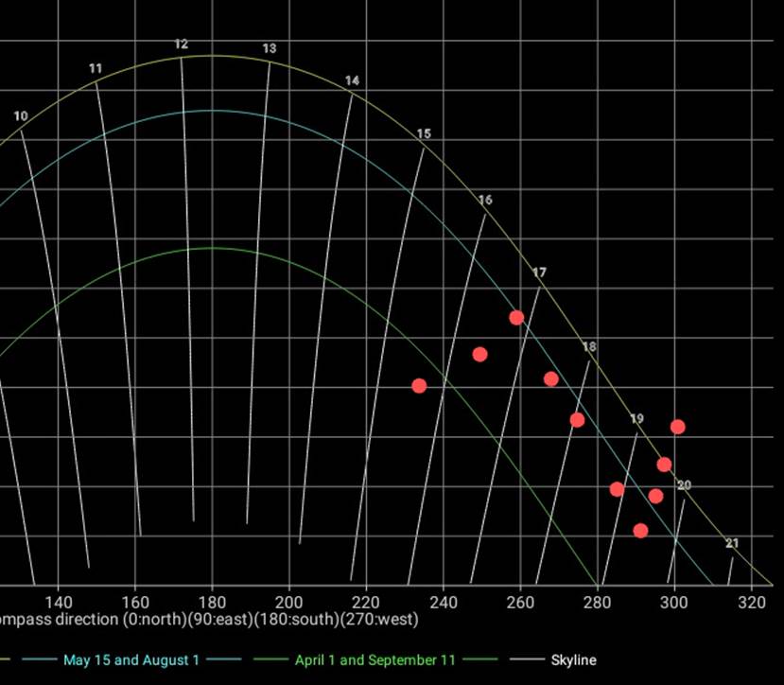Select the hour 21 marker label

[x=732, y=543]
